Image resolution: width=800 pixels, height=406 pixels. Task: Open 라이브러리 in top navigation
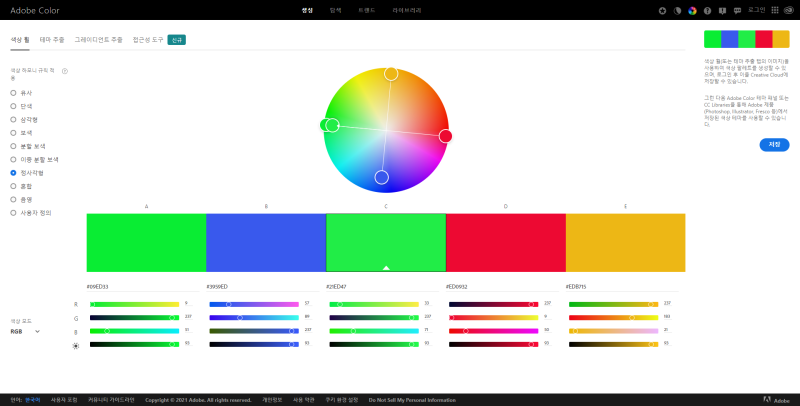pyautogui.click(x=407, y=10)
